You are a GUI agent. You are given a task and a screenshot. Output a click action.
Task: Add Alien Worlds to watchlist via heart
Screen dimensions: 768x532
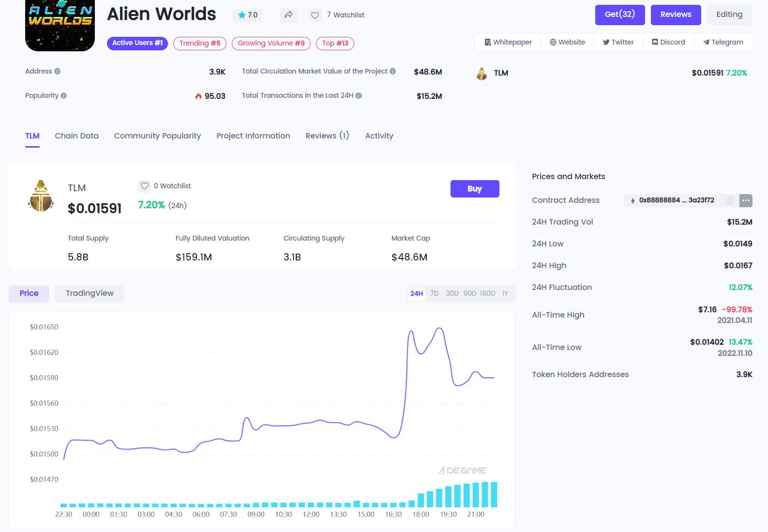point(315,15)
